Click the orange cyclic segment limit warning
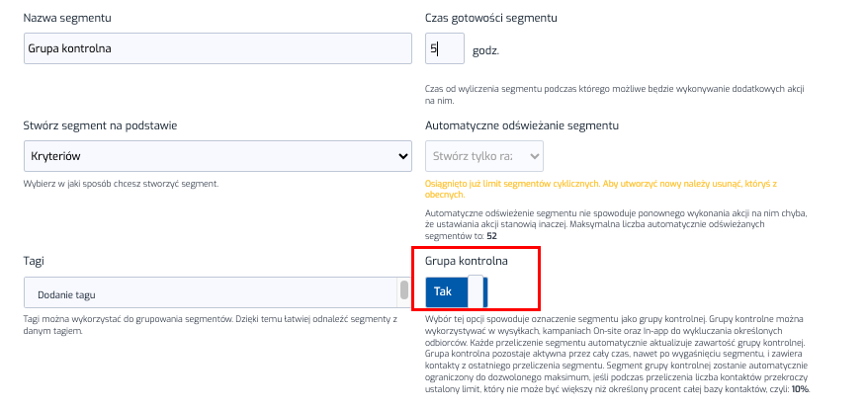The height and width of the screenshot is (409, 868). 600,189
